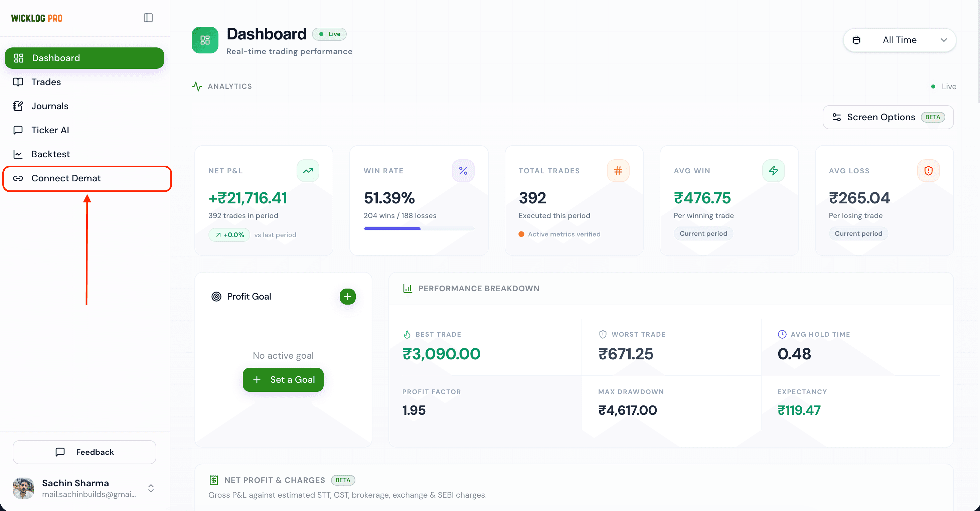Click the Net P&L trend-up icon
The height and width of the screenshot is (511, 980).
click(308, 170)
